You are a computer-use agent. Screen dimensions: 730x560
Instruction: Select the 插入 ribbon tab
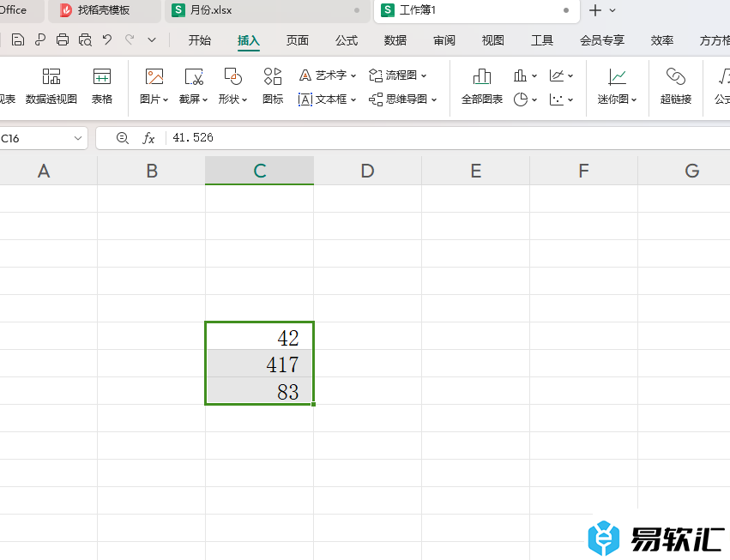point(248,40)
